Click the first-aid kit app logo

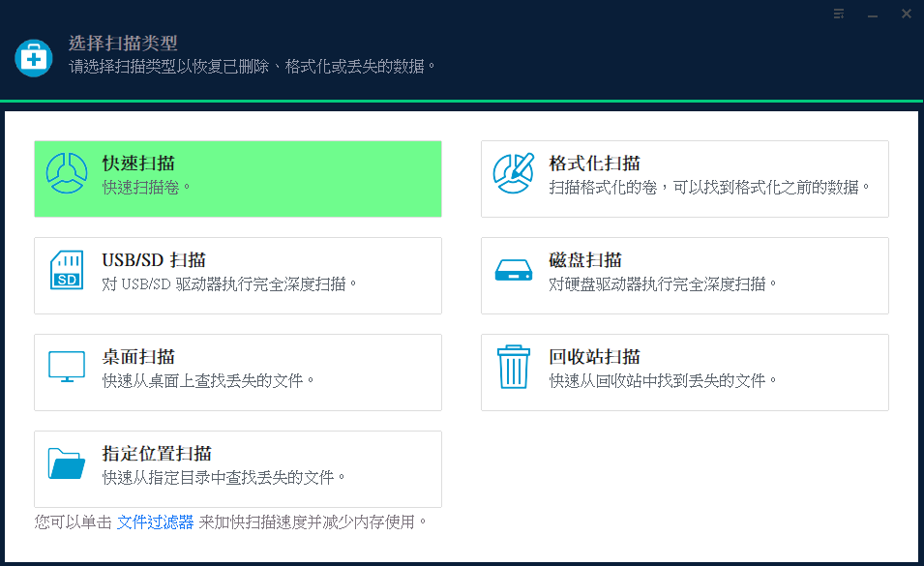point(34,57)
